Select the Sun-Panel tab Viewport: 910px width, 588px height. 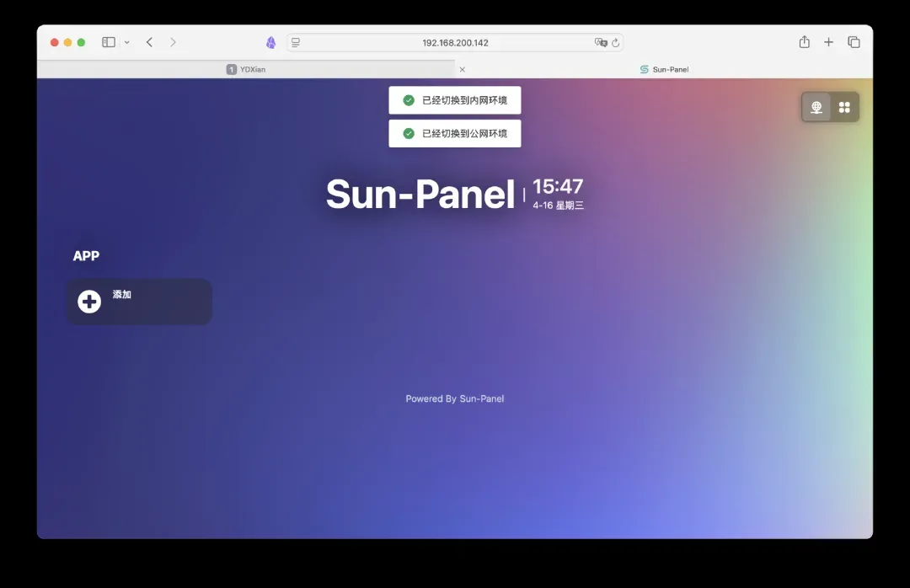[x=664, y=69]
